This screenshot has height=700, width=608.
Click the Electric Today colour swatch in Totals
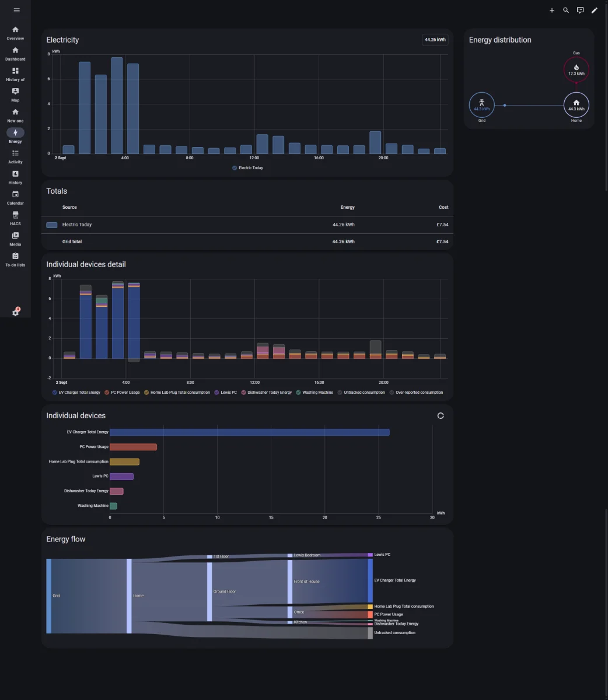pos(52,225)
